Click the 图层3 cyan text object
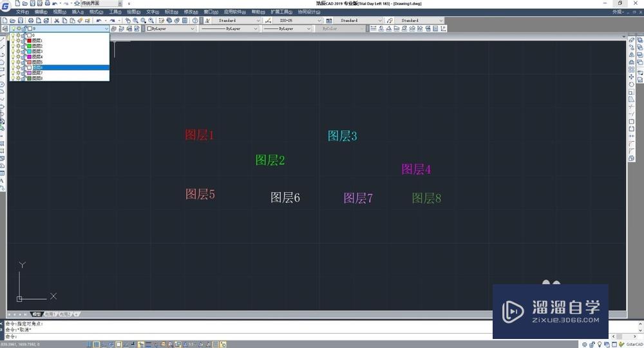The image size is (644, 348). [342, 136]
